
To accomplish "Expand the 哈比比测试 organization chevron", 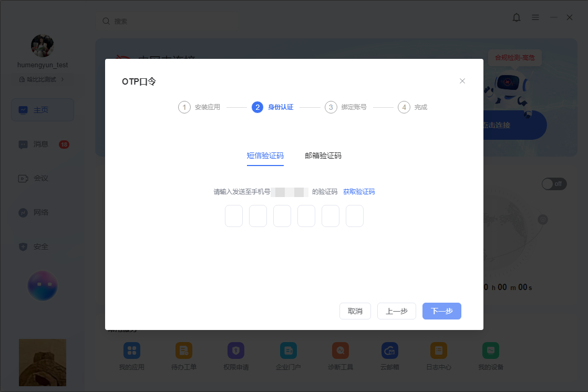I will 62,79.
